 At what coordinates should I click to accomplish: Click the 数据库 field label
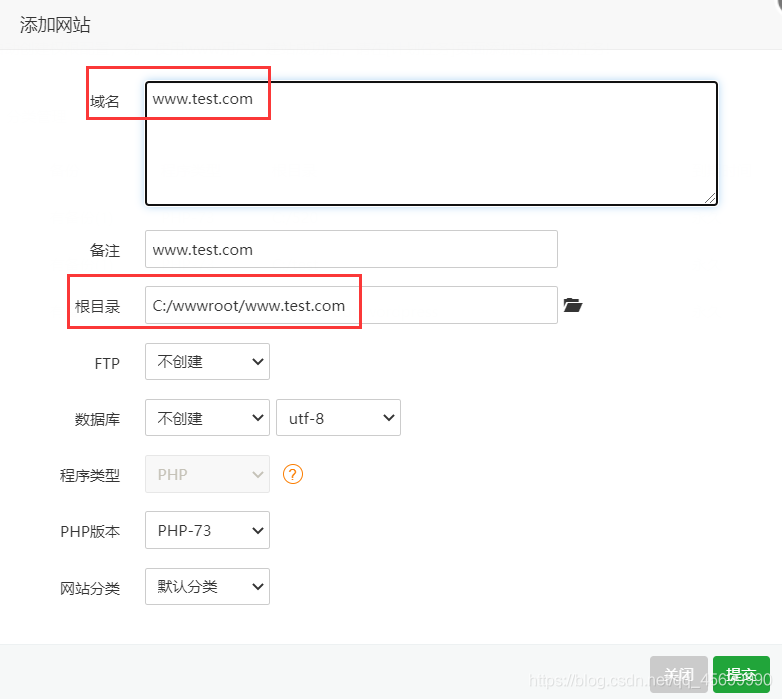(97, 419)
